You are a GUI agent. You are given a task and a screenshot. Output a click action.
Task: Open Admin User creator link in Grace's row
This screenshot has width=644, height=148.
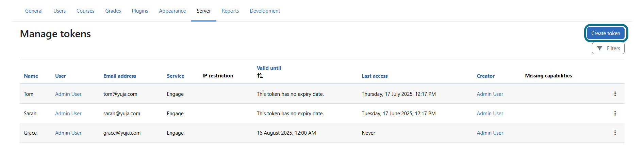click(490, 133)
